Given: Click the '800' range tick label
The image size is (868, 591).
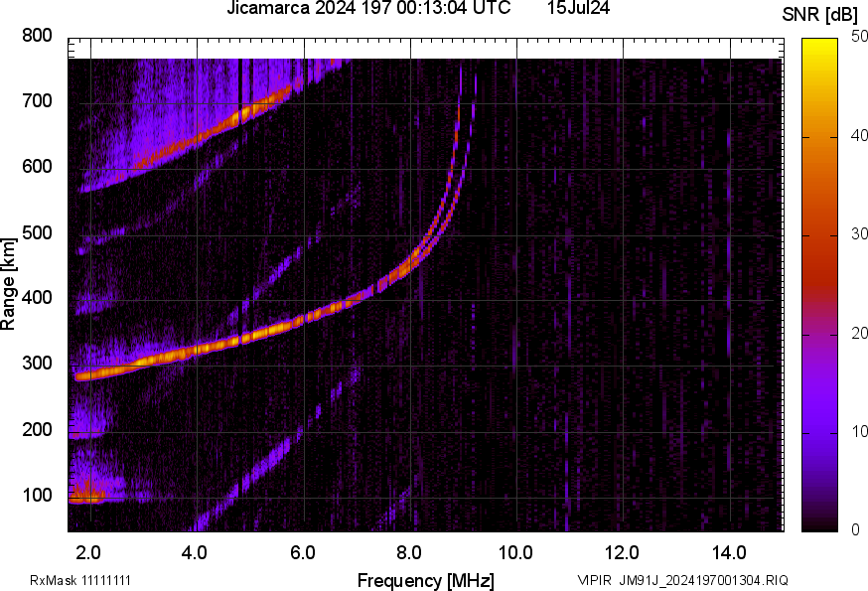Looking at the screenshot, I should 37,36.
